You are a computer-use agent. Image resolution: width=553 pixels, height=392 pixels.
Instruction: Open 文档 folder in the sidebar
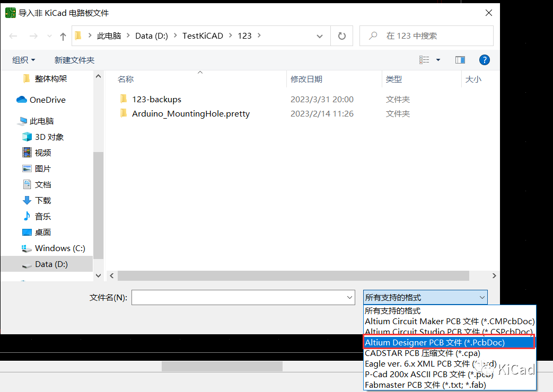tap(42, 185)
